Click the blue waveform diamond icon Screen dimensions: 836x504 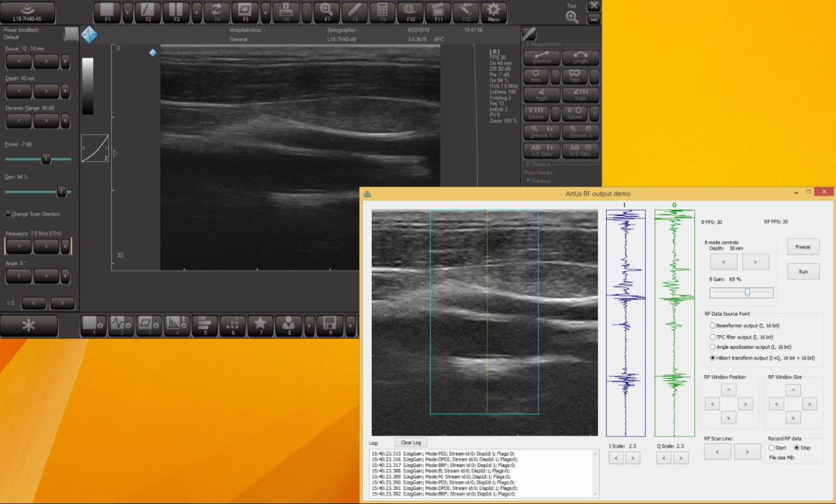(89, 34)
